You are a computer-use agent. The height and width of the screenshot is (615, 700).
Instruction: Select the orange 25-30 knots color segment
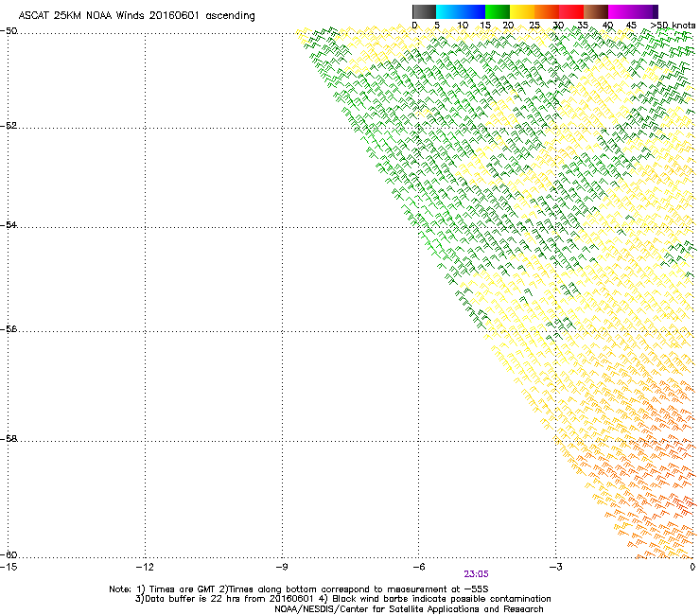pyautogui.click(x=547, y=11)
